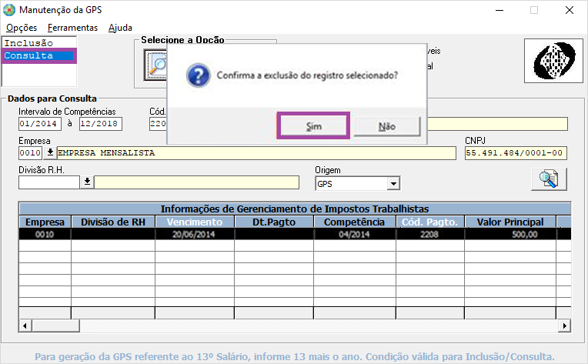
Task: Click the magnifier icon under Selecione a Opção
Action: 155,65
